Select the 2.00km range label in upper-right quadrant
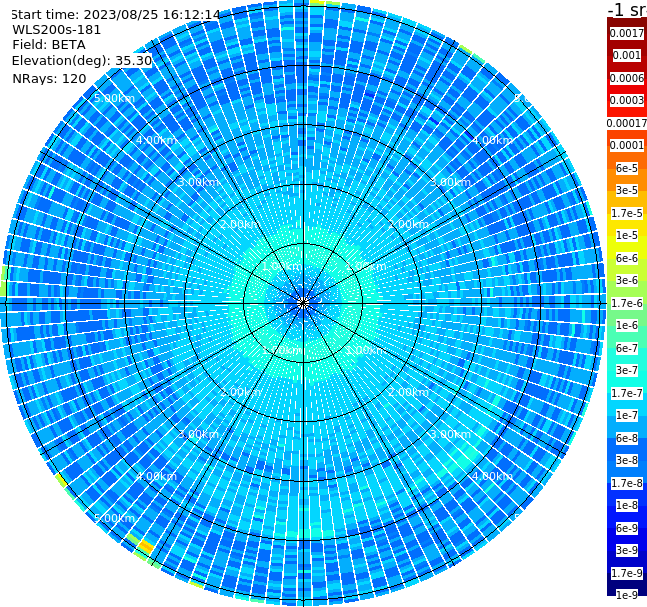647x607 pixels. [x=409, y=224]
